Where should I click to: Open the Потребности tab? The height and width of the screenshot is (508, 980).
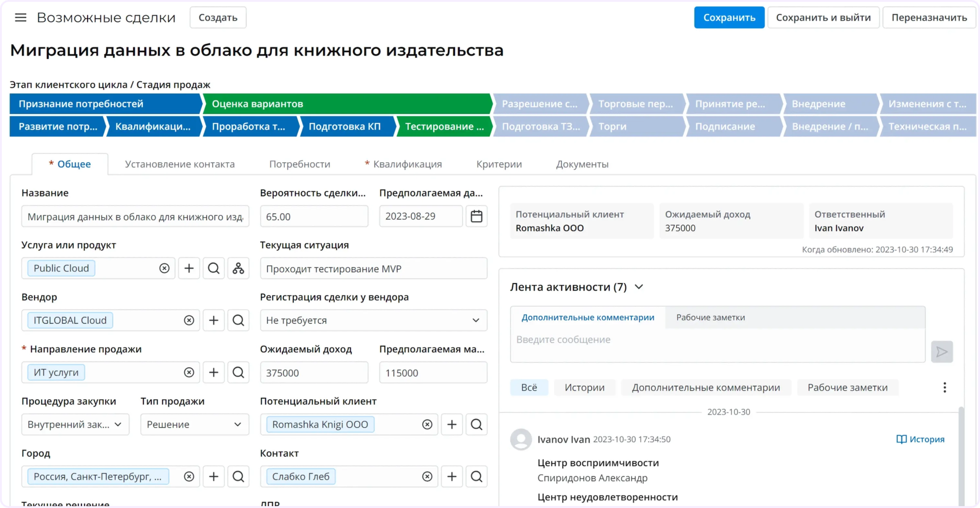pos(300,164)
